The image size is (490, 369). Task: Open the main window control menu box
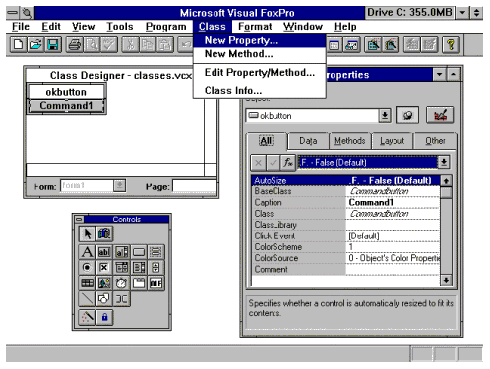[13, 13]
